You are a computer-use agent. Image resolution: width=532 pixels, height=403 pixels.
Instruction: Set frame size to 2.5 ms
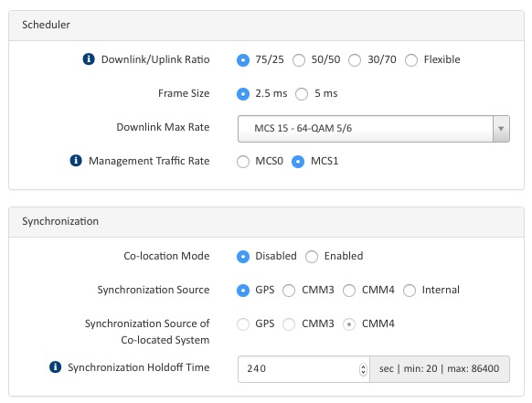click(x=243, y=94)
